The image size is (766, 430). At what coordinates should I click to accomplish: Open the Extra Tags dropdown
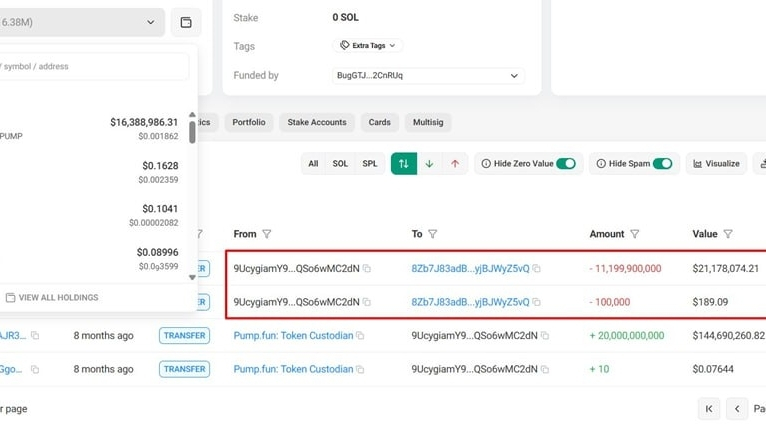pyautogui.click(x=367, y=45)
